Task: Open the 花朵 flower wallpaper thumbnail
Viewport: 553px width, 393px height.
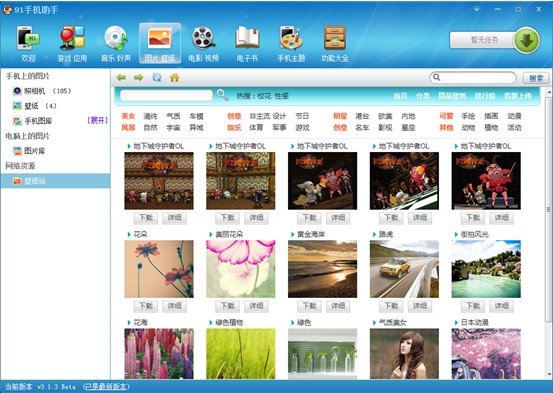Action: pyautogui.click(x=159, y=269)
